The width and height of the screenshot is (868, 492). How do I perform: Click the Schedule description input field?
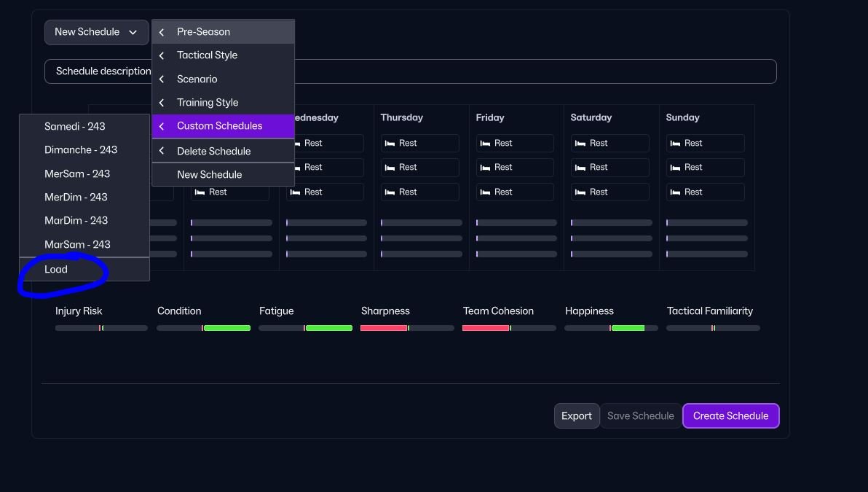[x=410, y=71]
